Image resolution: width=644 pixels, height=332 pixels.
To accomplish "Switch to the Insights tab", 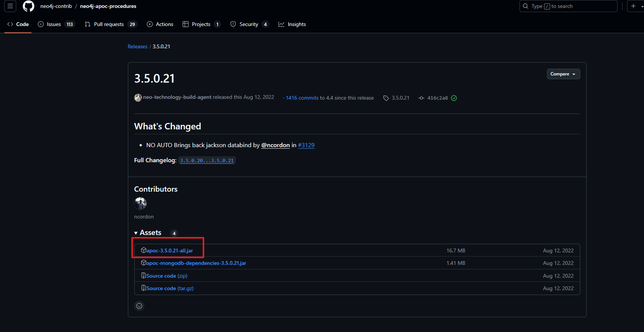I will 292,24.
